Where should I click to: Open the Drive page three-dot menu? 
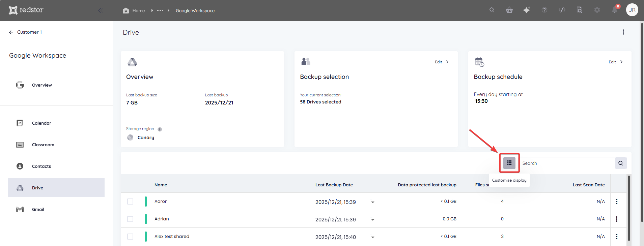(x=623, y=32)
